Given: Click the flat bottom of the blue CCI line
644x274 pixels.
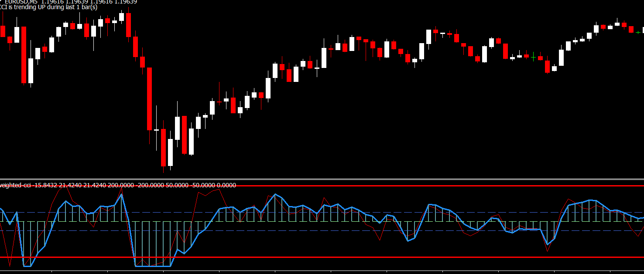Looking at the screenshot, I should click(x=153, y=266).
